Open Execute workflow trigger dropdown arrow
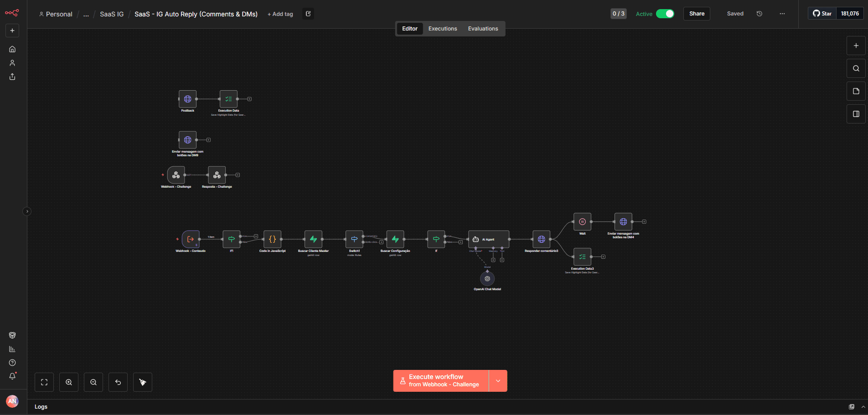Viewport: 868px width, 415px height. point(498,381)
